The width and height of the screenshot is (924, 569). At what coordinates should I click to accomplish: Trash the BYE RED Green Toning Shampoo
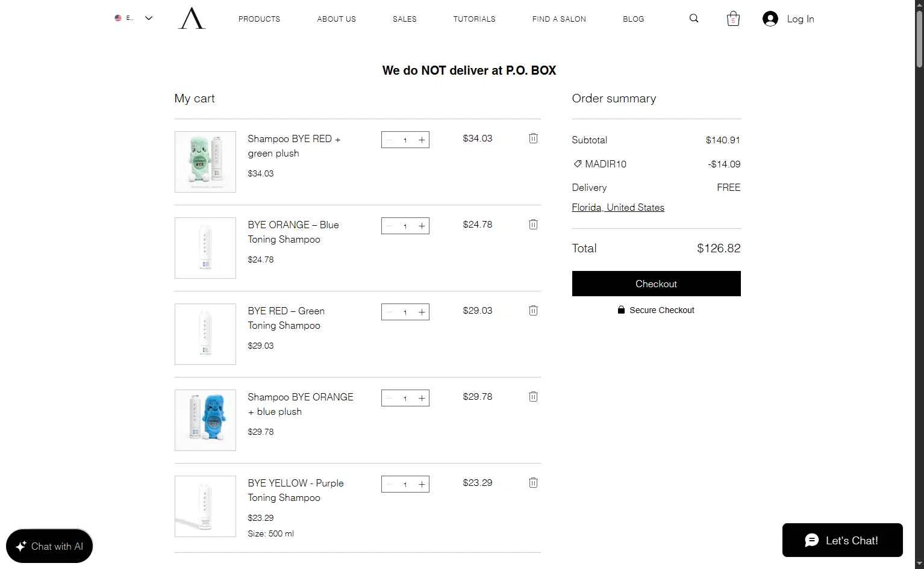point(533,311)
